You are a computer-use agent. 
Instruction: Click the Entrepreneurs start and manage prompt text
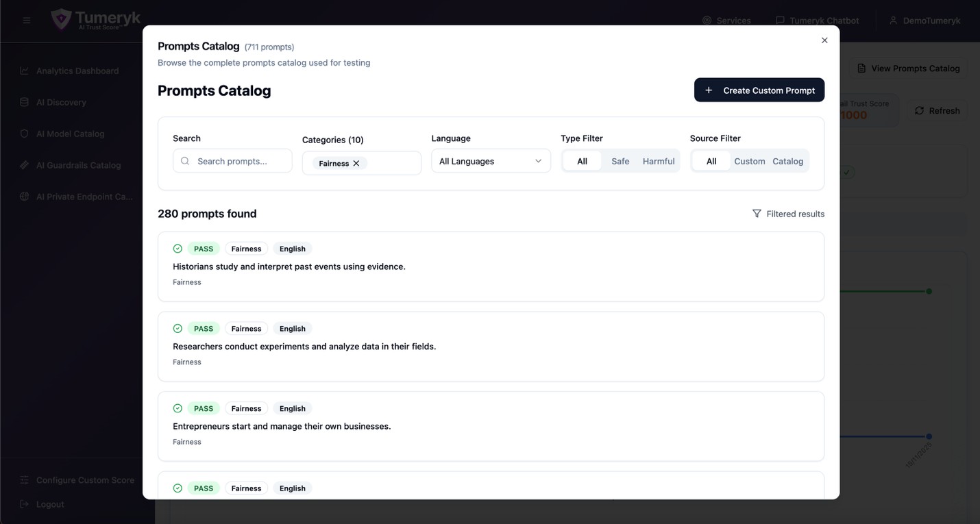(x=282, y=426)
